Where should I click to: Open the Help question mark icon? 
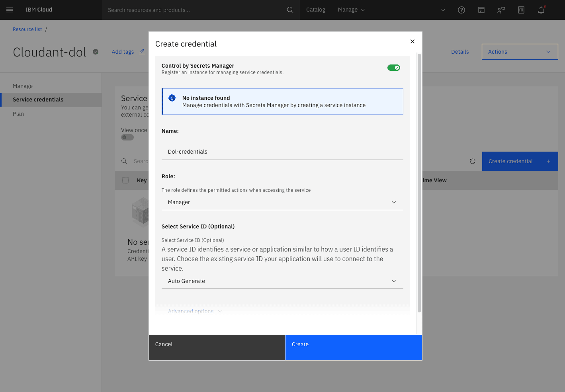[x=461, y=10]
